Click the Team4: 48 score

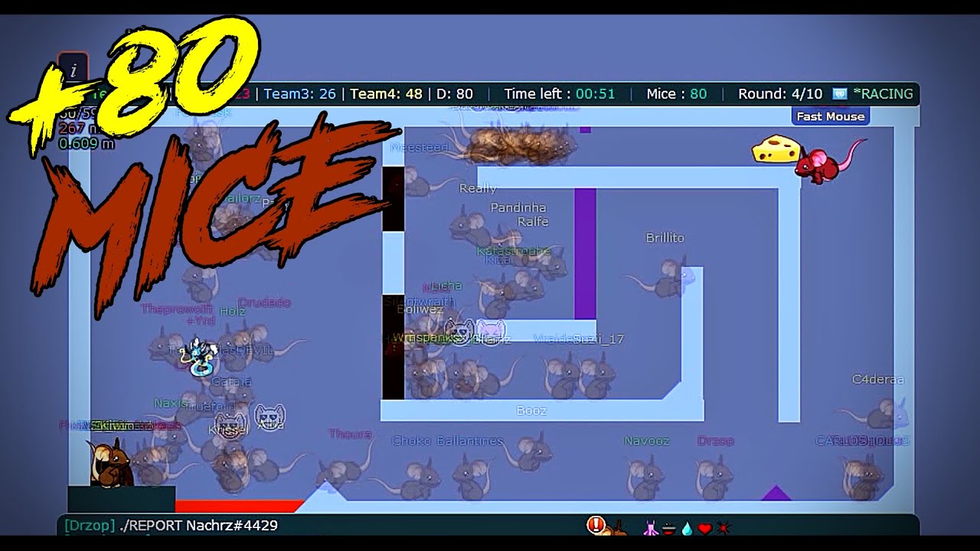click(x=387, y=94)
